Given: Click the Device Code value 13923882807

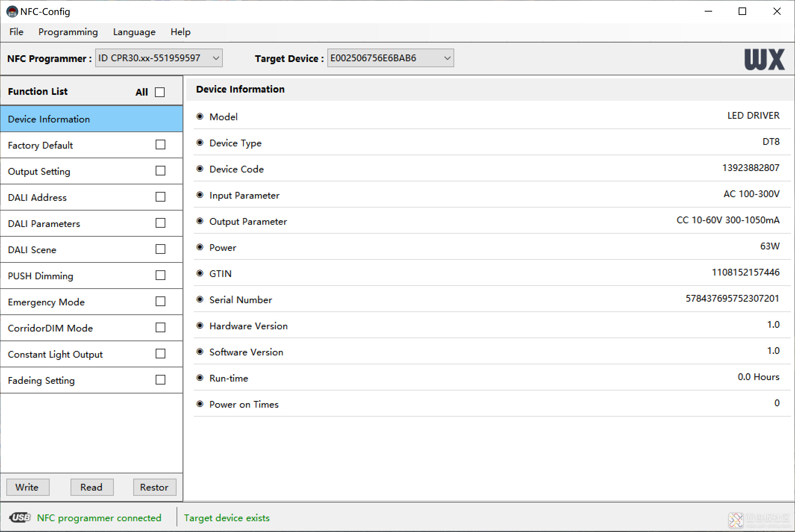Looking at the screenshot, I should click(751, 168).
